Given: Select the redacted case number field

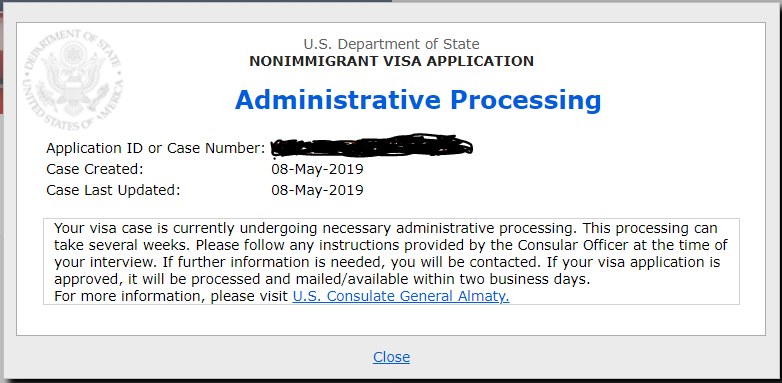Looking at the screenshot, I should click(372, 146).
